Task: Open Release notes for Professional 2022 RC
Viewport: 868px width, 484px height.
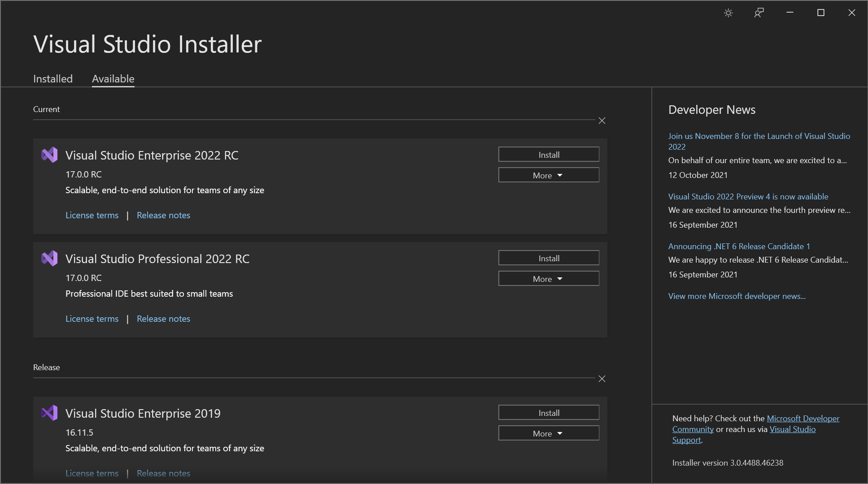Action: (x=163, y=319)
